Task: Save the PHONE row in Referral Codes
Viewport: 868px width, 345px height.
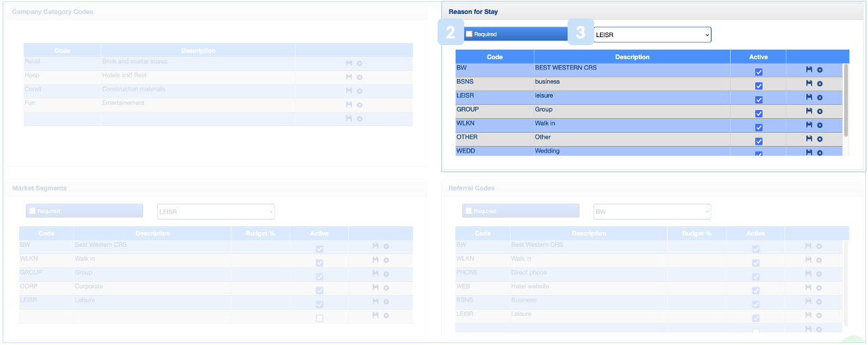Action: (808, 274)
